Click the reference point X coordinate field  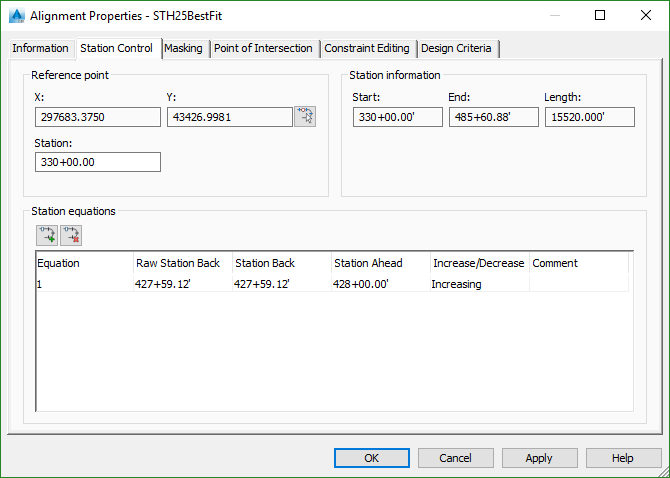click(x=97, y=117)
